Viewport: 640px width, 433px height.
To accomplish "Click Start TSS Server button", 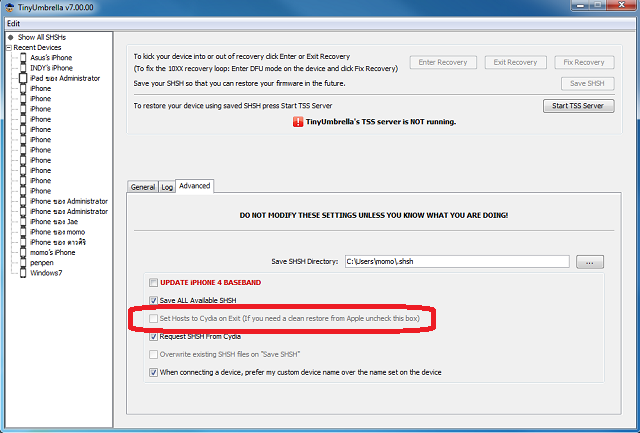I will click(x=578, y=106).
